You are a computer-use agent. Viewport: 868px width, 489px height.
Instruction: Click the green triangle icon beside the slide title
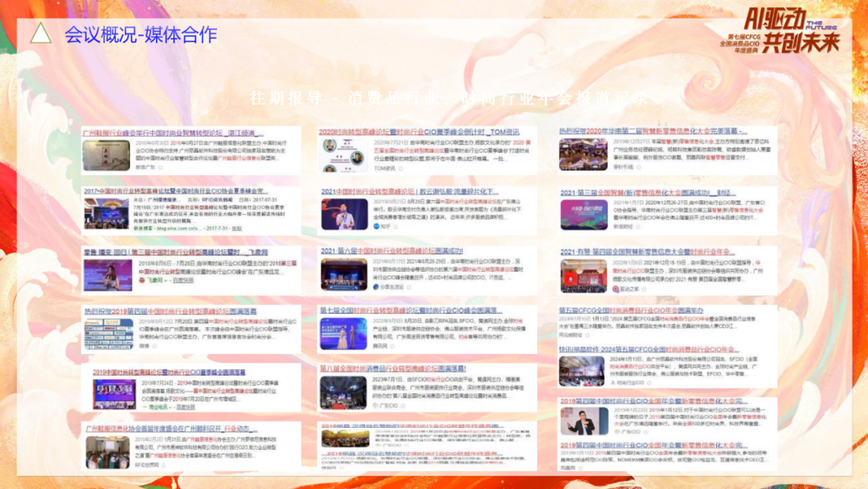pyautogui.click(x=41, y=34)
